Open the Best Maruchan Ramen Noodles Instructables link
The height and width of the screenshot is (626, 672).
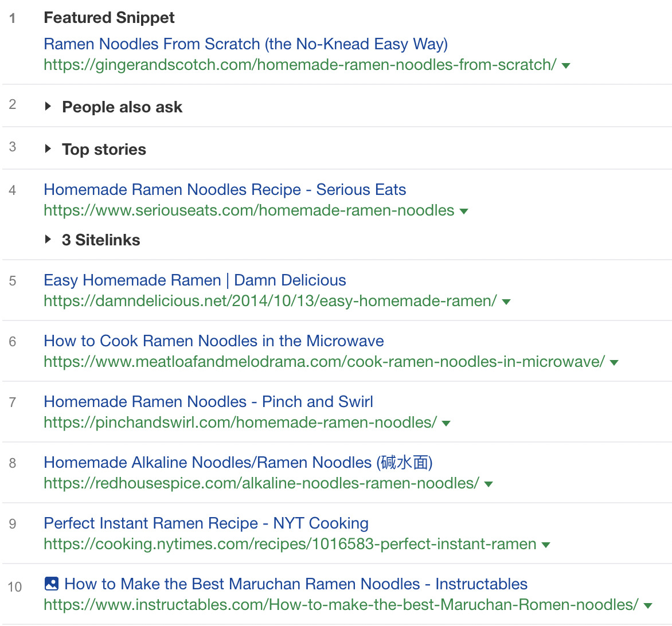click(x=296, y=584)
